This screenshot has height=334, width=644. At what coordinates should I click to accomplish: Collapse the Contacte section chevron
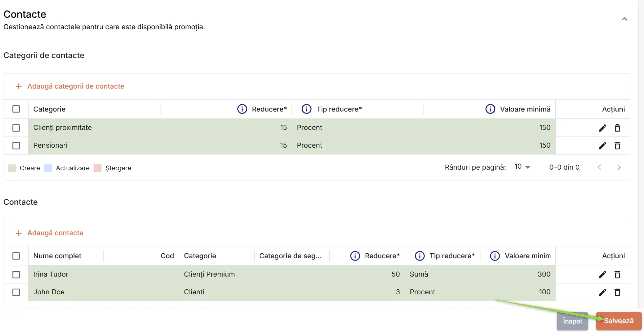(624, 19)
